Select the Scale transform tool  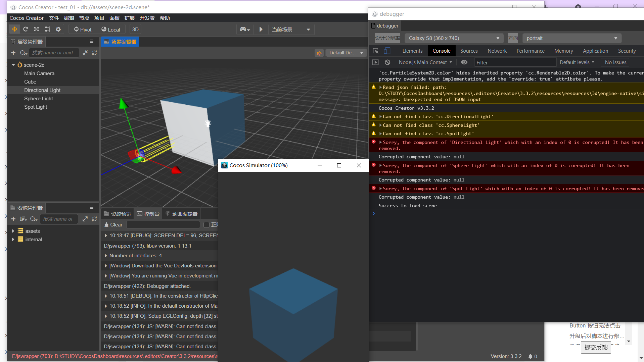[x=37, y=29]
